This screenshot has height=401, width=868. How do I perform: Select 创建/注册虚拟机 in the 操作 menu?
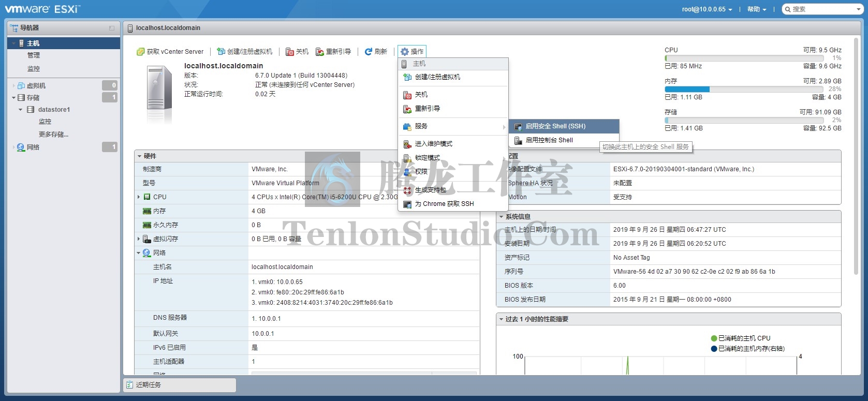453,77
